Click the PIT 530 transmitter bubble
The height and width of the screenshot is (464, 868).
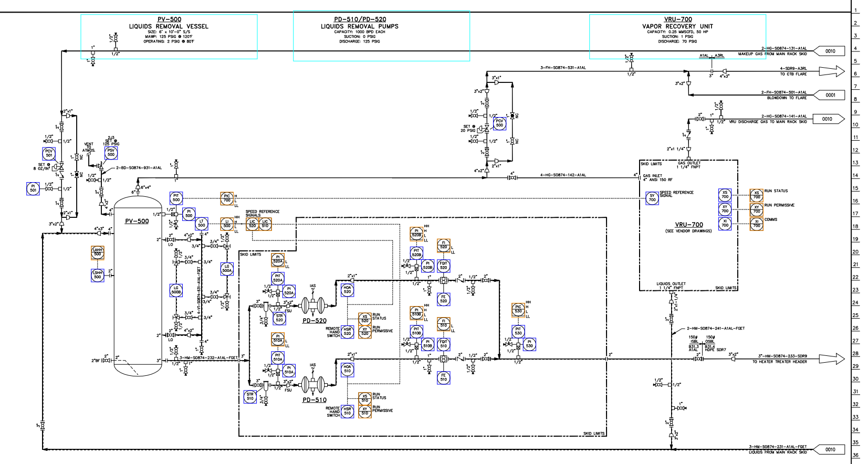518,331
